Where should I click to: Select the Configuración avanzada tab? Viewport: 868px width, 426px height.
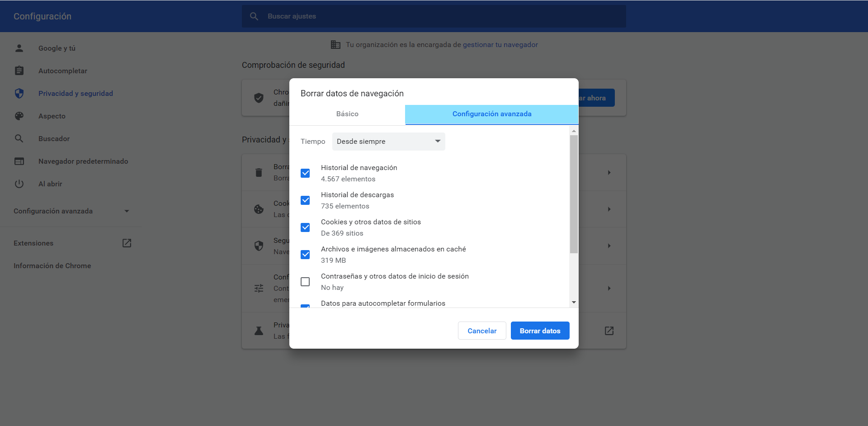pyautogui.click(x=491, y=114)
